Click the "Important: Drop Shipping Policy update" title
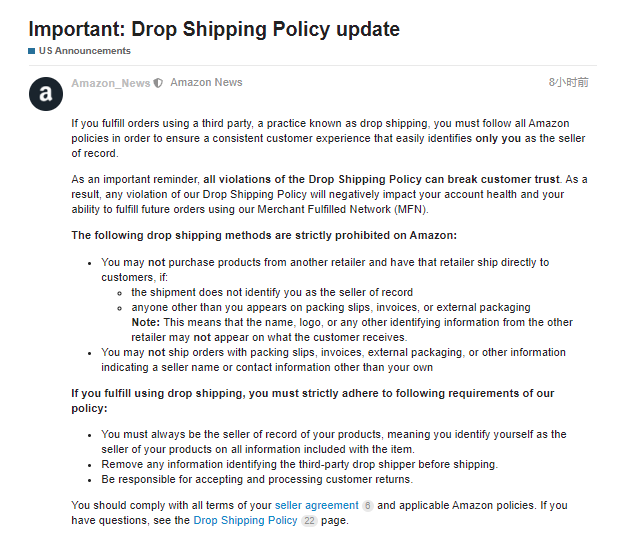632x541 pixels. (x=214, y=29)
